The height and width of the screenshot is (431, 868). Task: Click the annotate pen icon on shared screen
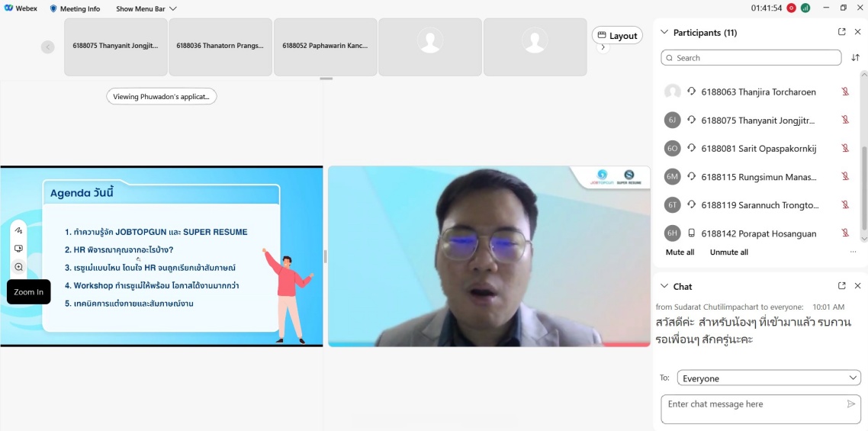click(19, 230)
